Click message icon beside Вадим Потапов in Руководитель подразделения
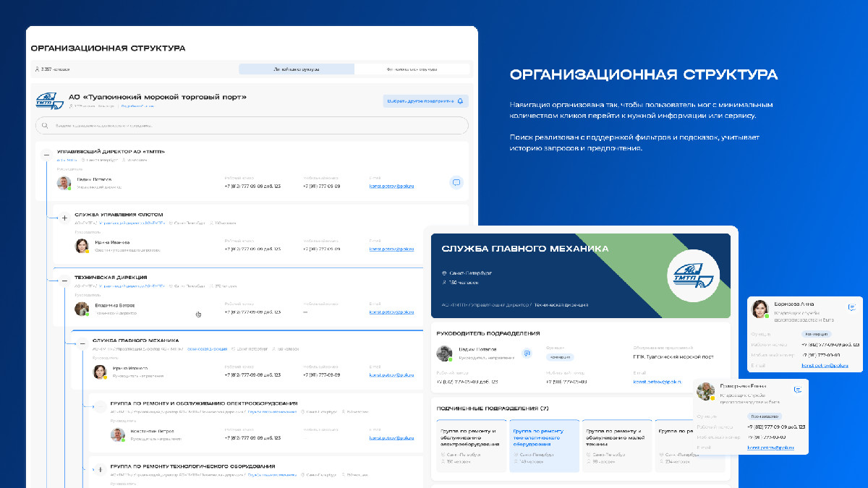 point(527,353)
